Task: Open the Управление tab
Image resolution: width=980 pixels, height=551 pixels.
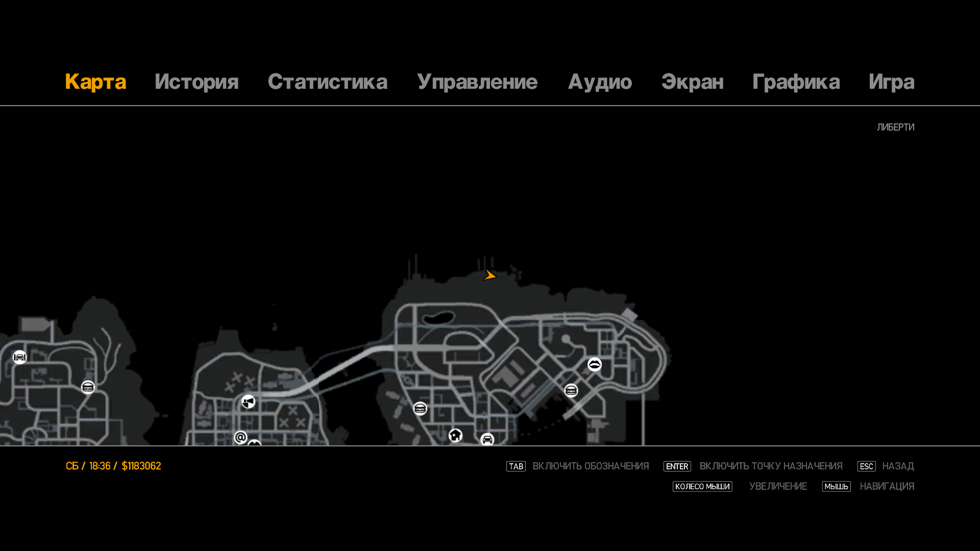Action: tap(477, 82)
